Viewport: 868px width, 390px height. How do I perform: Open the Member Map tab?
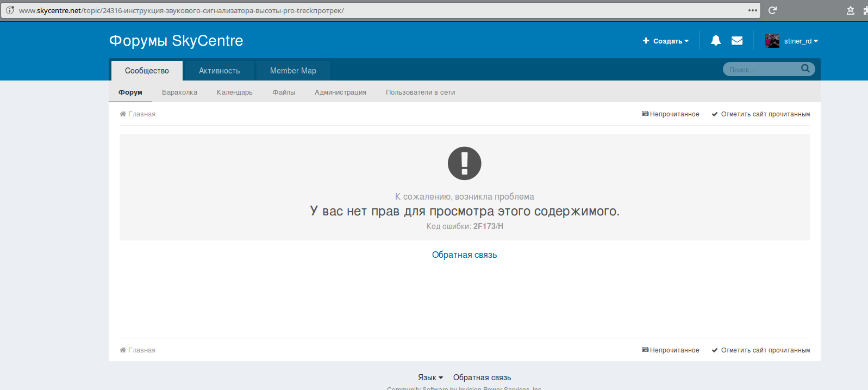pos(293,71)
